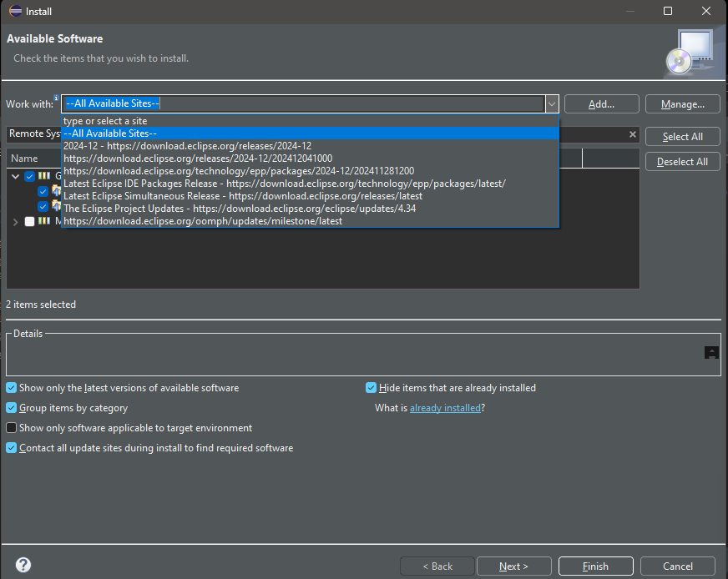Clear the filter using the X icon

[x=632, y=134]
